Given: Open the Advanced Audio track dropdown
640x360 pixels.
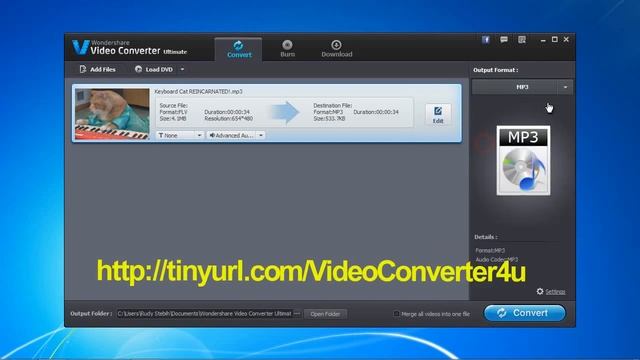Looking at the screenshot, I should [236, 135].
